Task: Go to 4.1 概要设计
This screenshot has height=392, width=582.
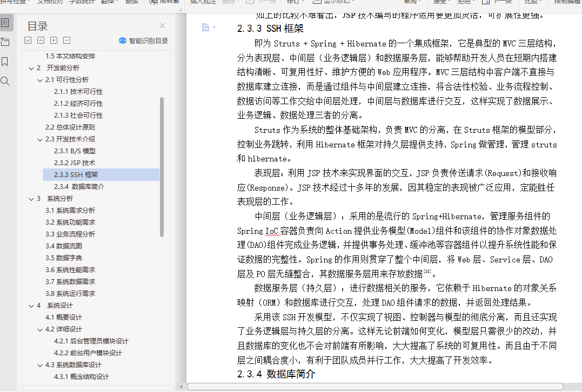Action: [63, 317]
